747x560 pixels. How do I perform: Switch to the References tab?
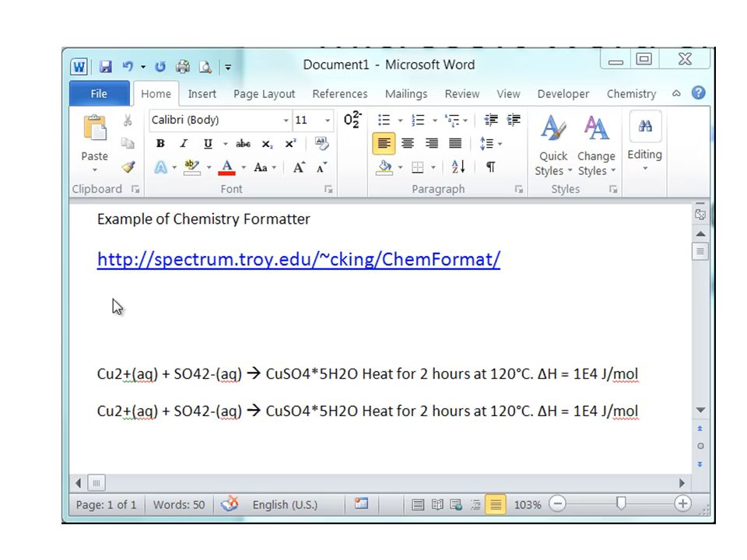340,94
